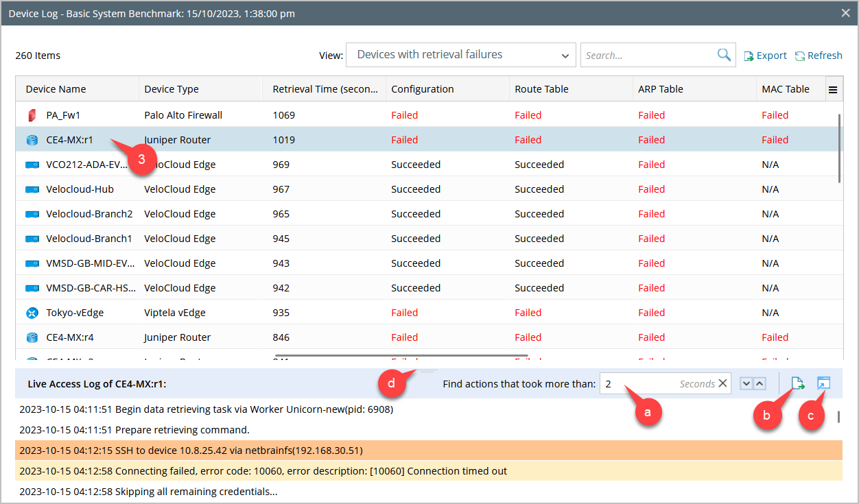The image size is (859, 504).
Task: Jump to next slow action arrow
Action: pyautogui.click(x=746, y=384)
